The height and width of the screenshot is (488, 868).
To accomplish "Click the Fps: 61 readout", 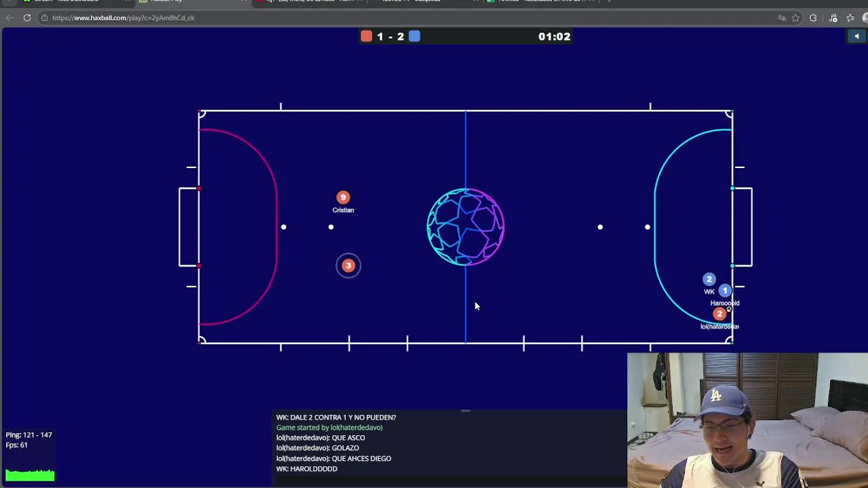I will click(16, 445).
